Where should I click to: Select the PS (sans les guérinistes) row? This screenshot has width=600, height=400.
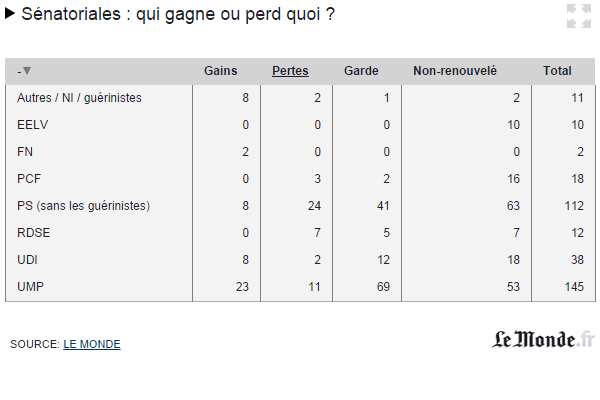[84, 206]
